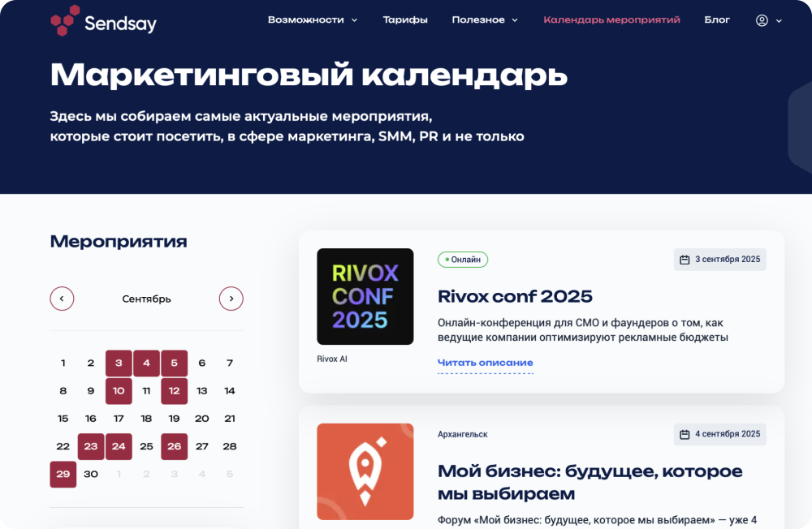
Task: Click the green Онлайн tag
Action: [463, 260]
